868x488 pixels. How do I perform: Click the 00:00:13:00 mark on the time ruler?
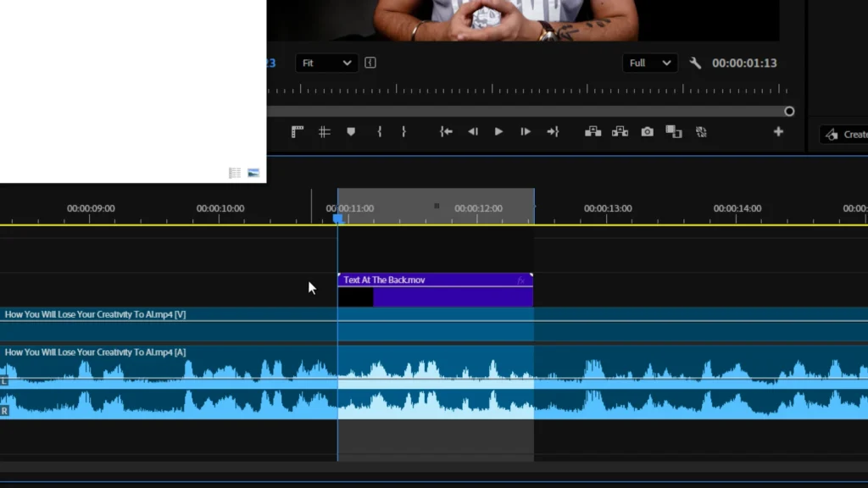tap(607, 208)
